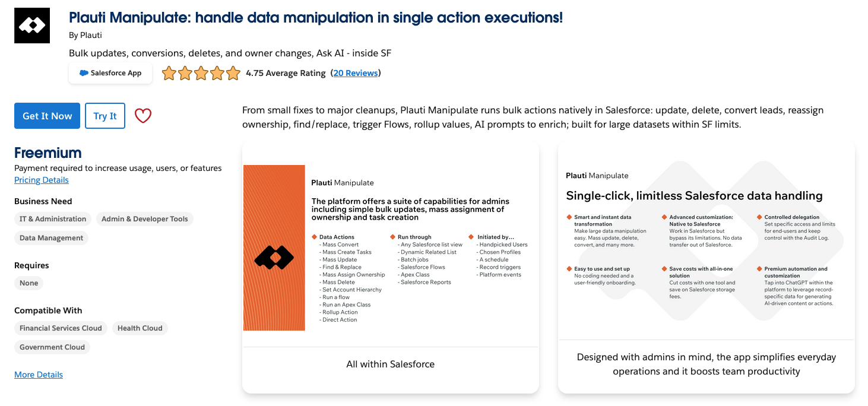Toggle the heart favorite icon

143,116
